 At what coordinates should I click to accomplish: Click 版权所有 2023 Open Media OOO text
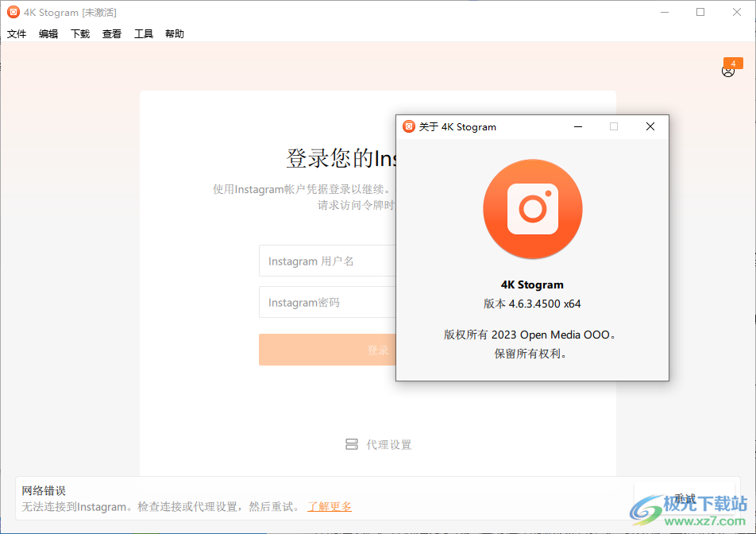[530, 335]
